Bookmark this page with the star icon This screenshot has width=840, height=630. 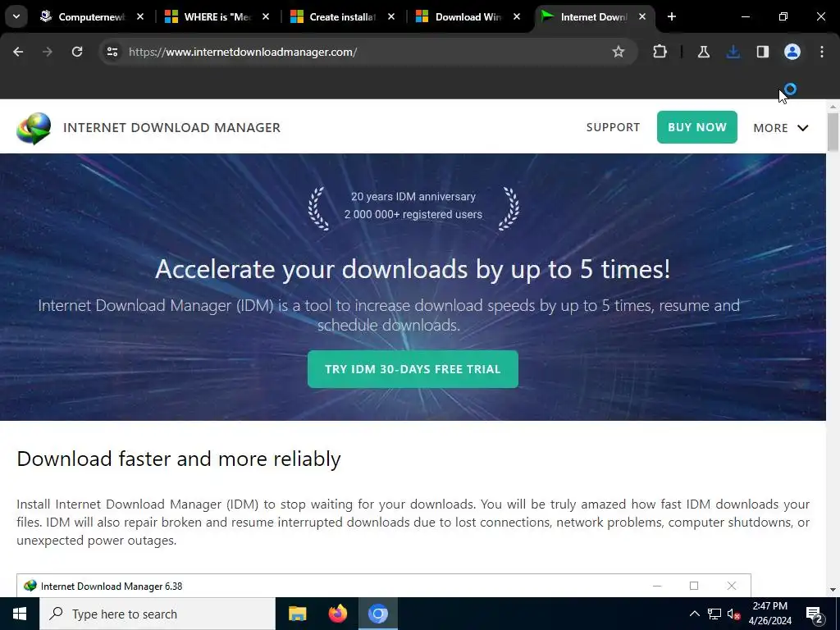click(619, 52)
